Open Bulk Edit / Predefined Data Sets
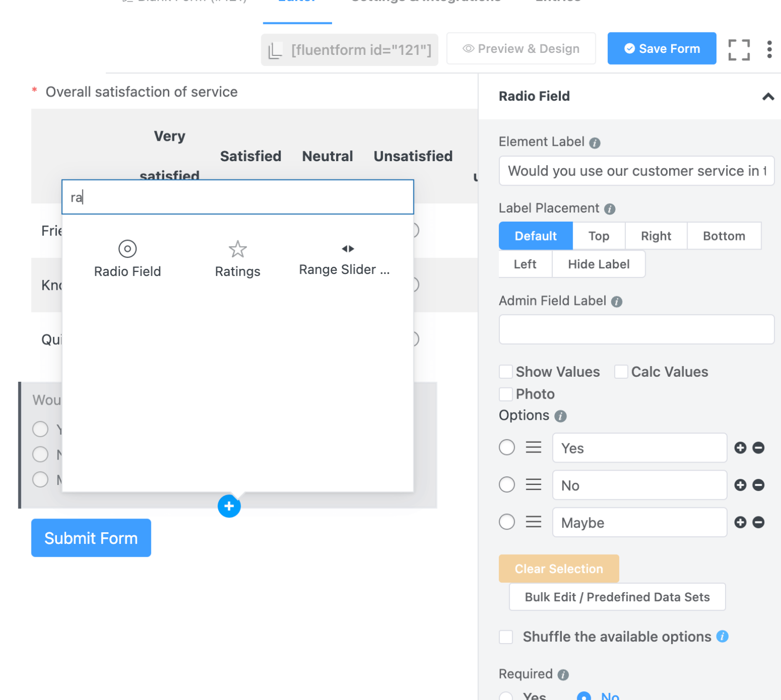The width and height of the screenshot is (781, 700). coord(617,597)
